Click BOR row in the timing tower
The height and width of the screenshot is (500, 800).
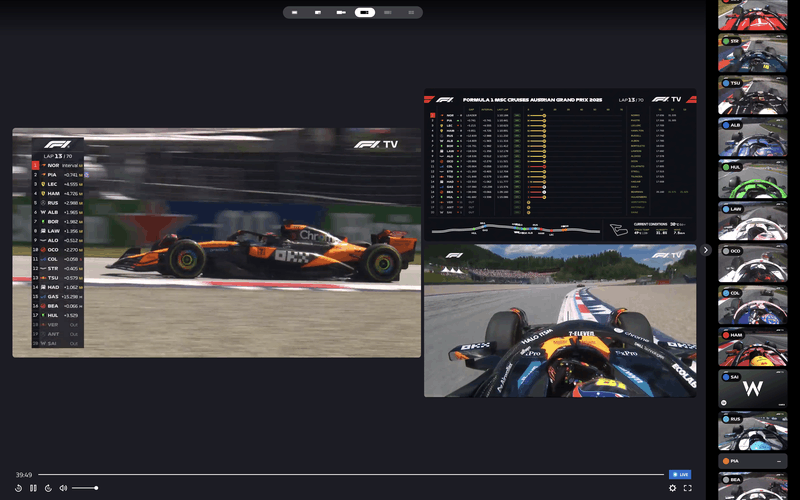click(58, 221)
